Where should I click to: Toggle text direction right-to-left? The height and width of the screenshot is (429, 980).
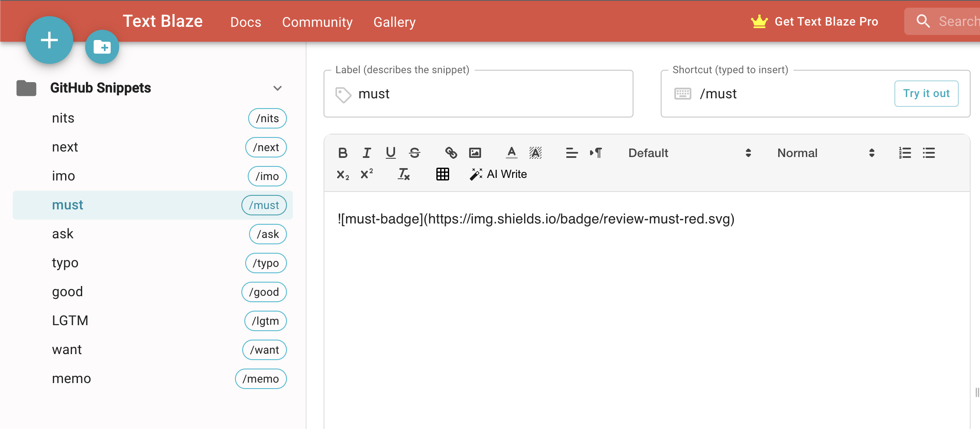(596, 153)
